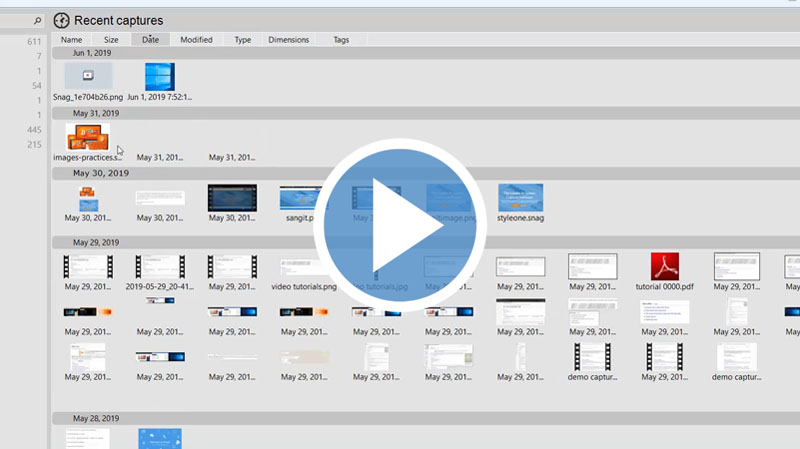The width and height of the screenshot is (800, 449).
Task: Collapse the Jun 1, 2019 group
Action: [96, 53]
